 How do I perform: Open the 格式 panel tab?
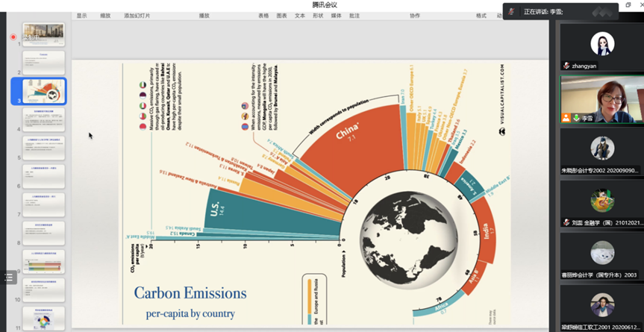click(481, 16)
